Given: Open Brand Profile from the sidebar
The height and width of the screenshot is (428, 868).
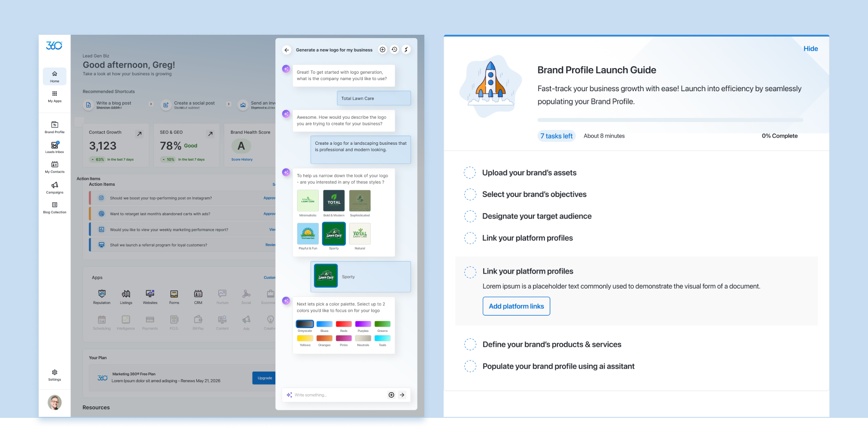Looking at the screenshot, I should coord(54,127).
